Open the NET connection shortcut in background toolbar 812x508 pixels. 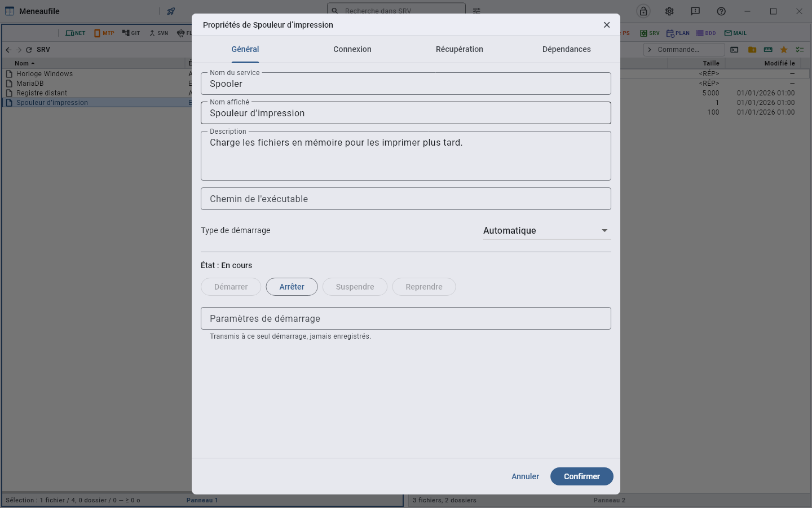click(76, 33)
